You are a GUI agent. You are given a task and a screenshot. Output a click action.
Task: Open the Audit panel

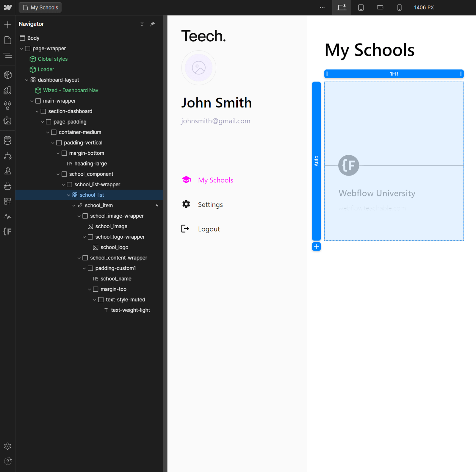[7, 216]
